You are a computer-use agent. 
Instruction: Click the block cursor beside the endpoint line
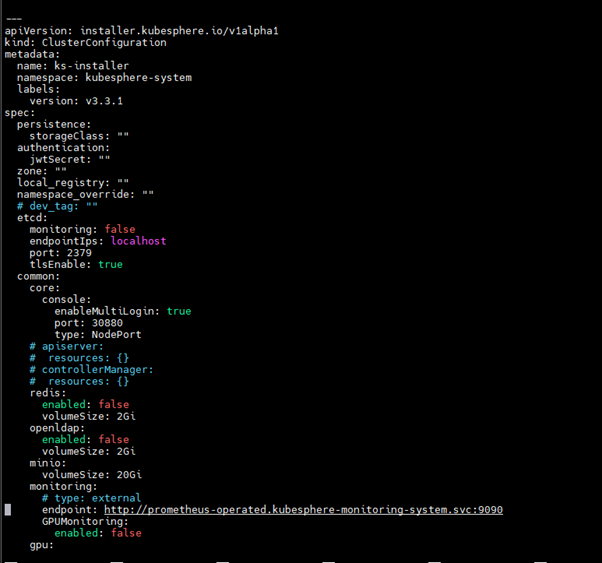click(8, 510)
